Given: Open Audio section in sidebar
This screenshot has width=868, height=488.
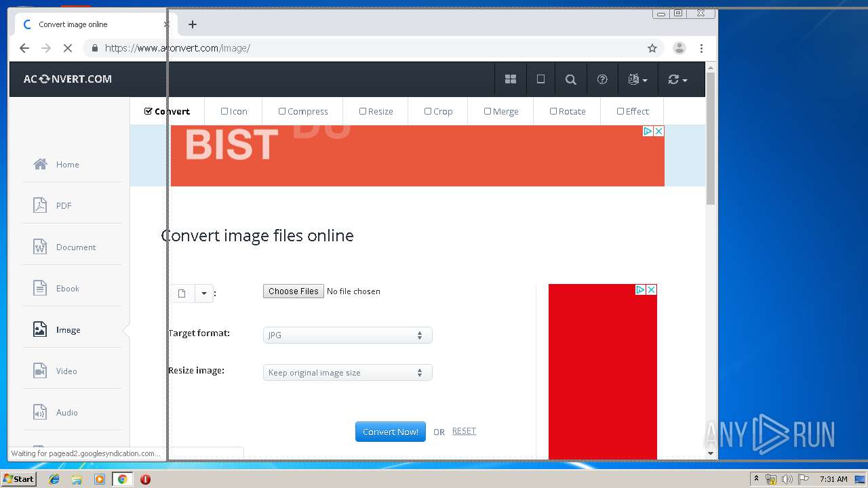Looking at the screenshot, I should (x=67, y=412).
